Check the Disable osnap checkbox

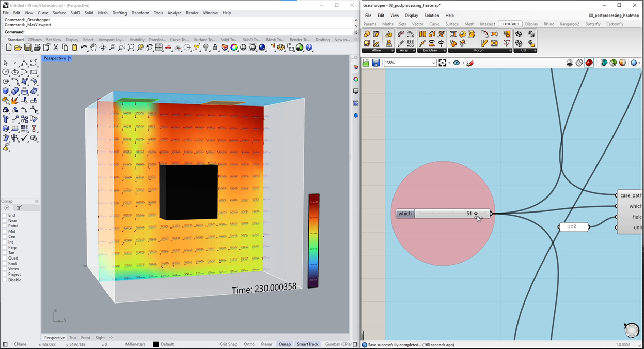coord(5,280)
